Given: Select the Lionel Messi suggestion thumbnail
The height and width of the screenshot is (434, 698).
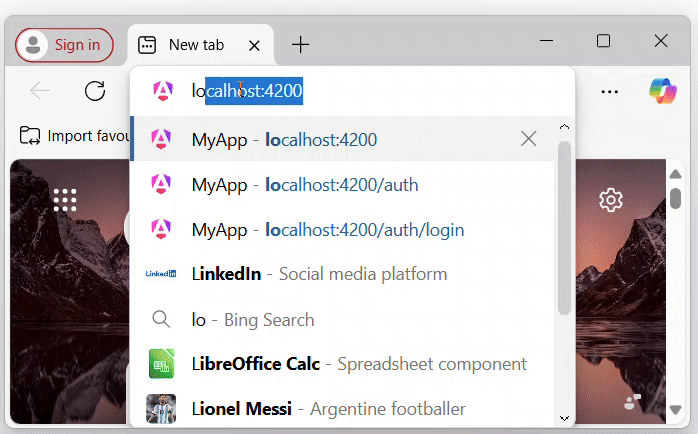Looking at the screenshot, I should point(161,409).
